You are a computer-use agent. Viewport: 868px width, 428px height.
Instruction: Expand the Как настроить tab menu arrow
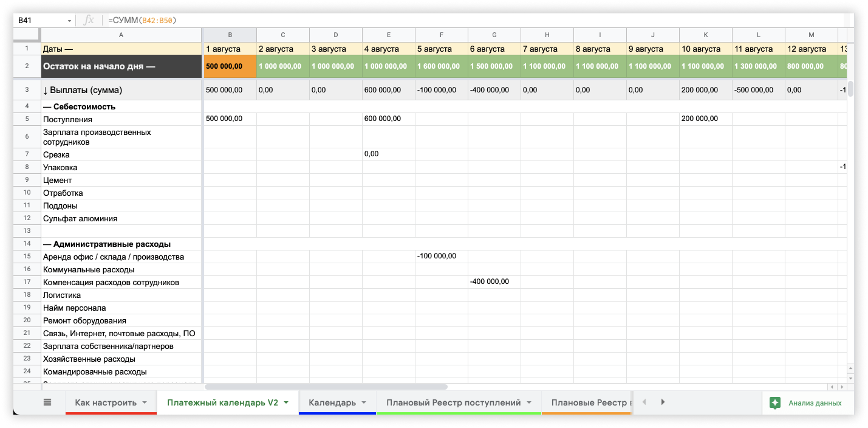(x=145, y=402)
